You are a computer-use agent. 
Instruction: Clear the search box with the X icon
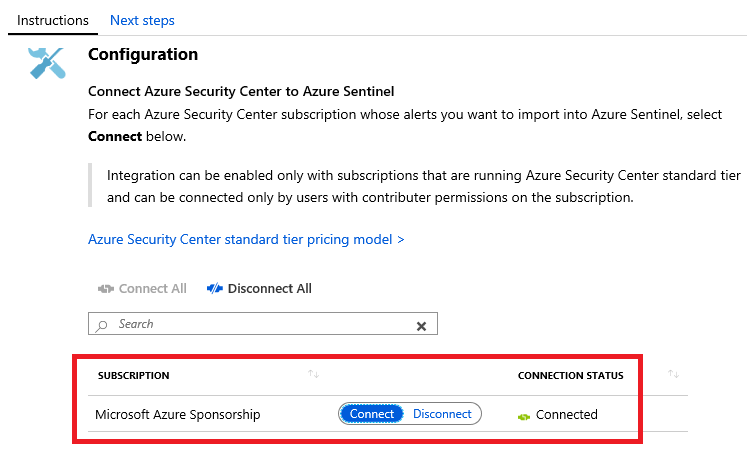coord(421,325)
